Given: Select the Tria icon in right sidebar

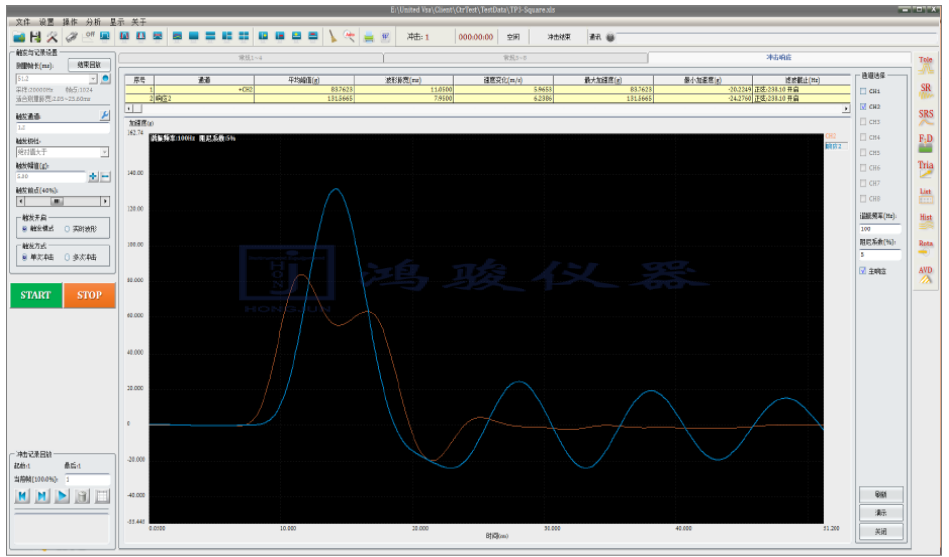Looking at the screenshot, I should [x=925, y=170].
